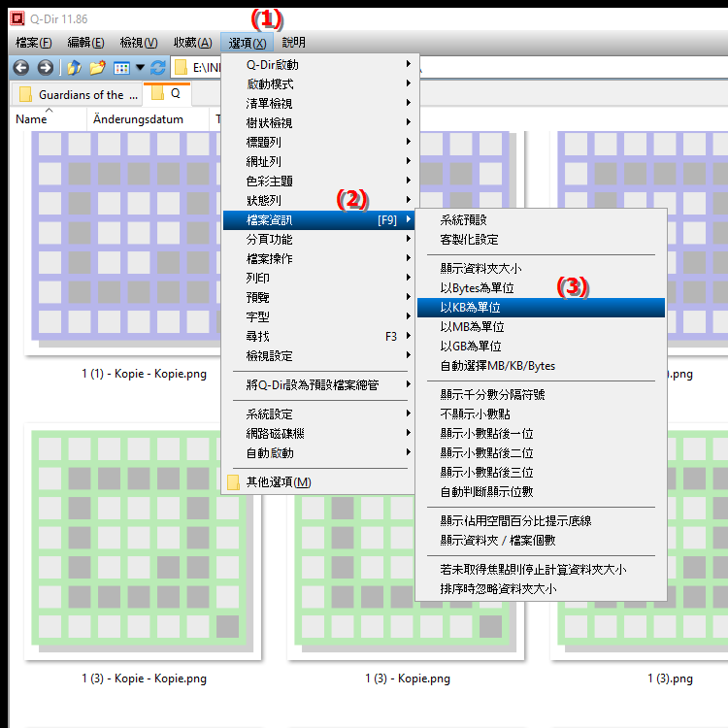Expand the 狀態列 submenu

click(320, 201)
